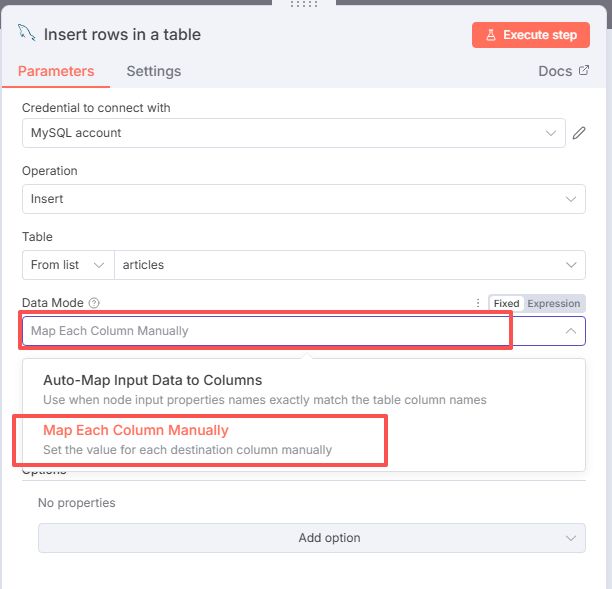Expand the Operation Insert dropdown
This screenshot has width=612, height=589.
click(304, 199)
